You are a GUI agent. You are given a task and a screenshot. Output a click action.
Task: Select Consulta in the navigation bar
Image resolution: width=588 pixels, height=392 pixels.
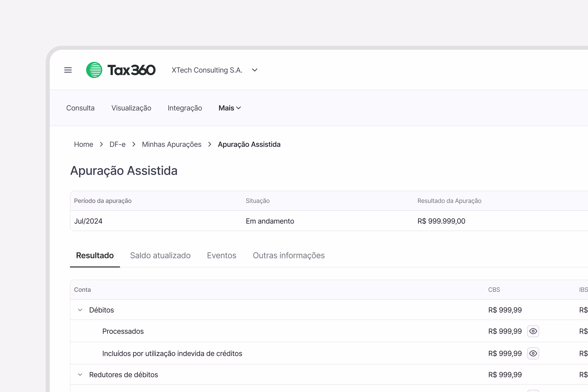point(80,108)
